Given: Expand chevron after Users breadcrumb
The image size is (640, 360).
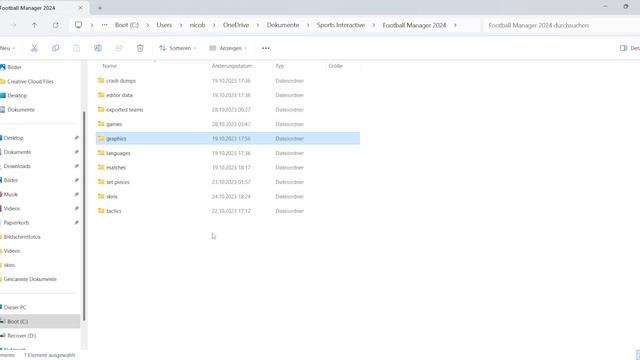Looking at the screenshot, I should (181, 25).
